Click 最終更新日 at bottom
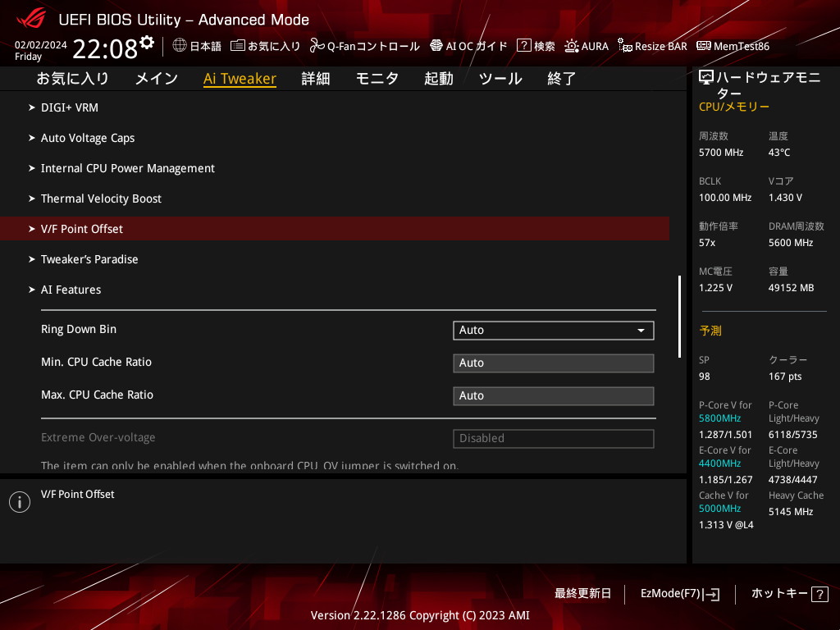Viewport: 840px width, 630px height. tap(582, 594)
